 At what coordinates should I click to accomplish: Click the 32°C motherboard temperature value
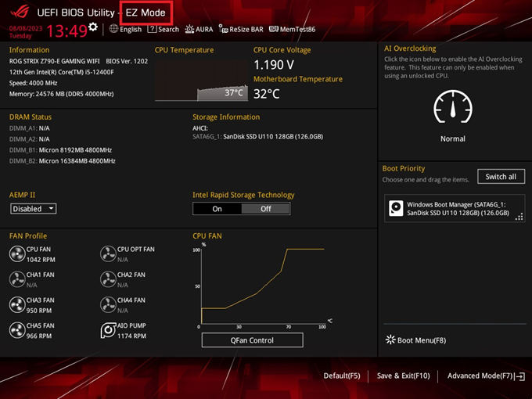click(x=267, y=94)
